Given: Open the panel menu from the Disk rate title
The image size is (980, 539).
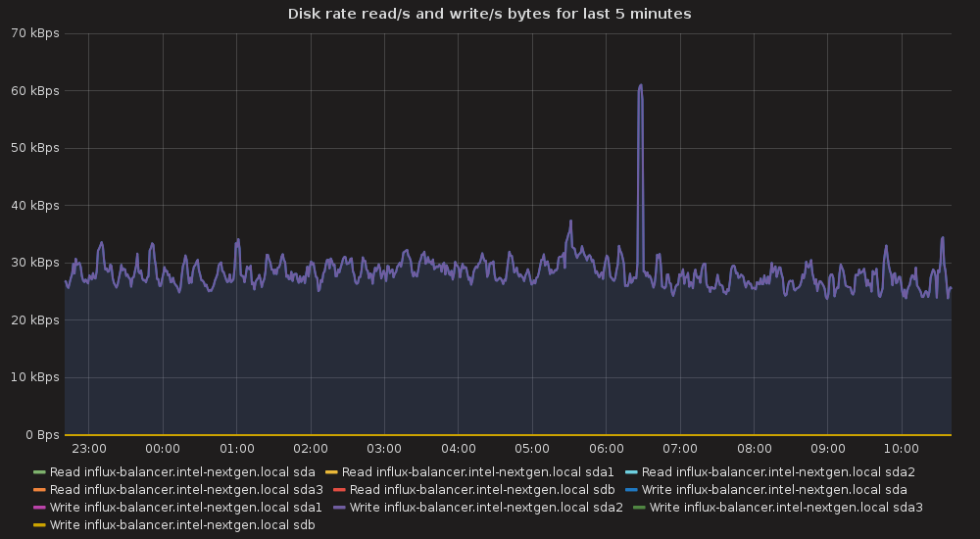Looking at the screenshot, I should point(489,14).
